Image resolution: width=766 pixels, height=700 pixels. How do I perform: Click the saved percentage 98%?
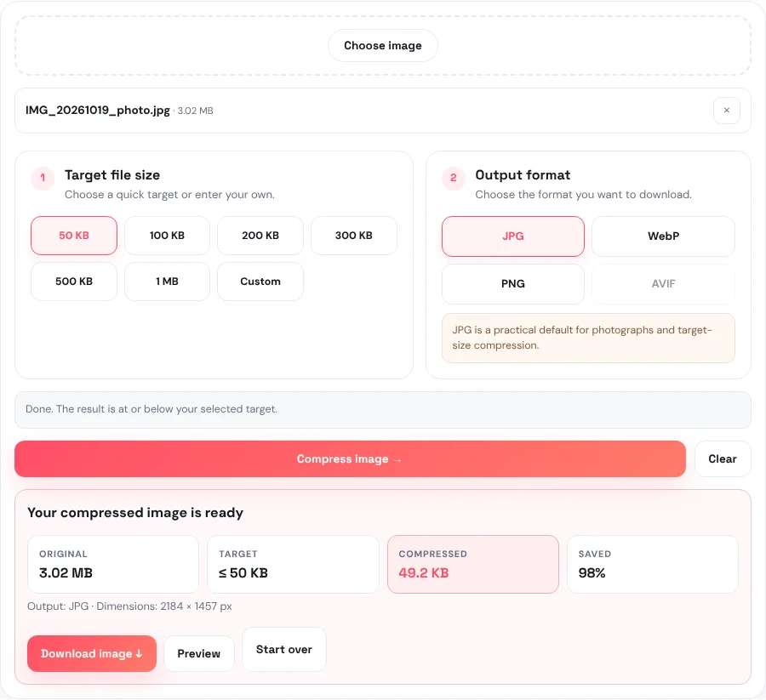[x=592, y=572]
